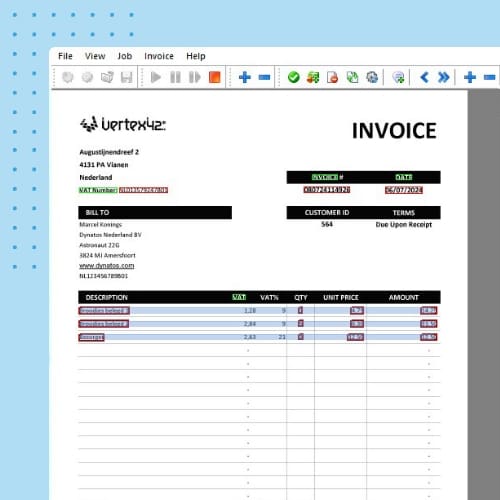Click the first blue plus icon
500x500 pixels.
245,77
